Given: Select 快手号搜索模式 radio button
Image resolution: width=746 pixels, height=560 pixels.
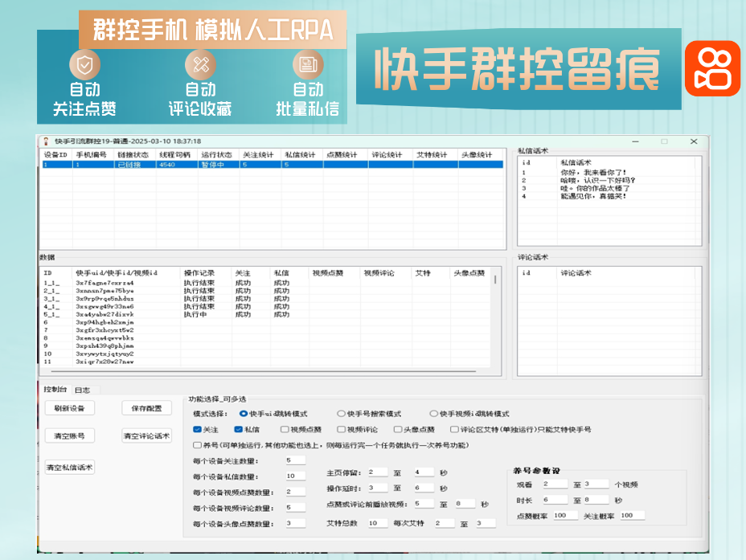Looking at the screenshot, I should coord(341,414).
